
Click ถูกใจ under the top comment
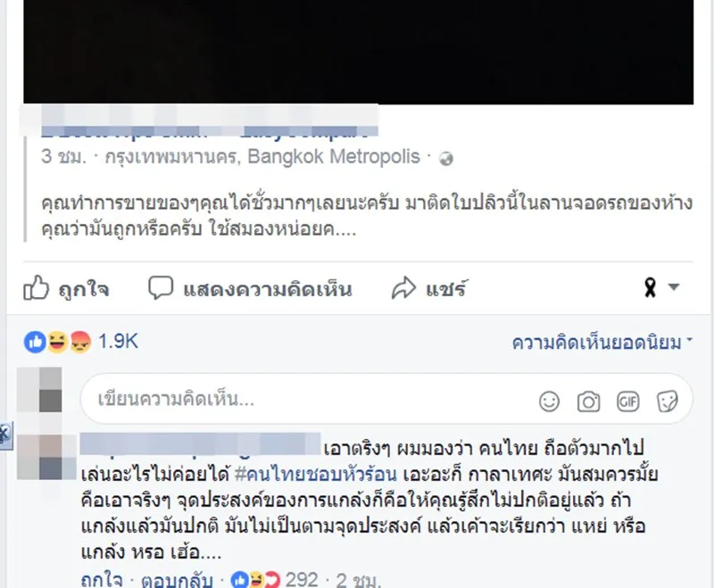[102, 580]
